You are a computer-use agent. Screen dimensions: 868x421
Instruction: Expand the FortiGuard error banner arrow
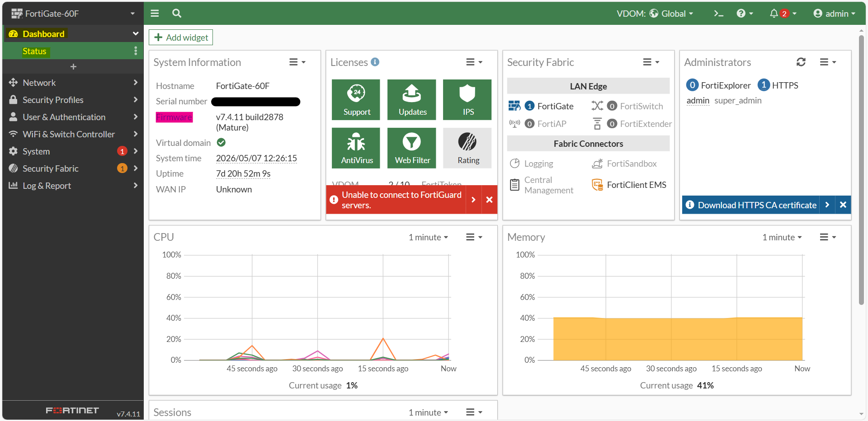(473, 200)
